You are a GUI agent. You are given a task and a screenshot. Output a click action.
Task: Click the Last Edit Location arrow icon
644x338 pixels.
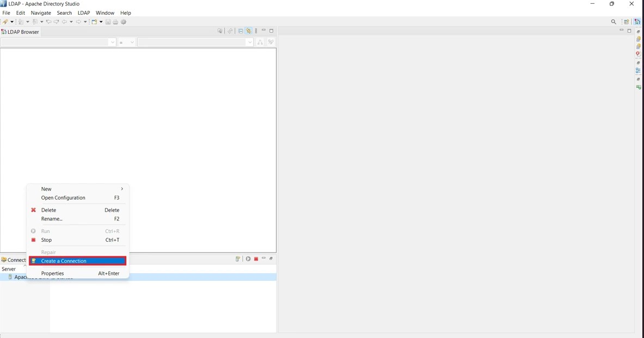click(x=48, y=22)
